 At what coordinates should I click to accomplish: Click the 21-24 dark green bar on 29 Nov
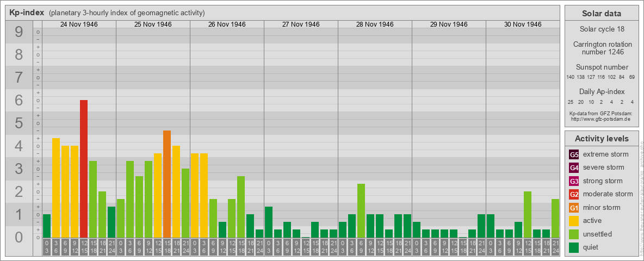[x=481, y=226]
